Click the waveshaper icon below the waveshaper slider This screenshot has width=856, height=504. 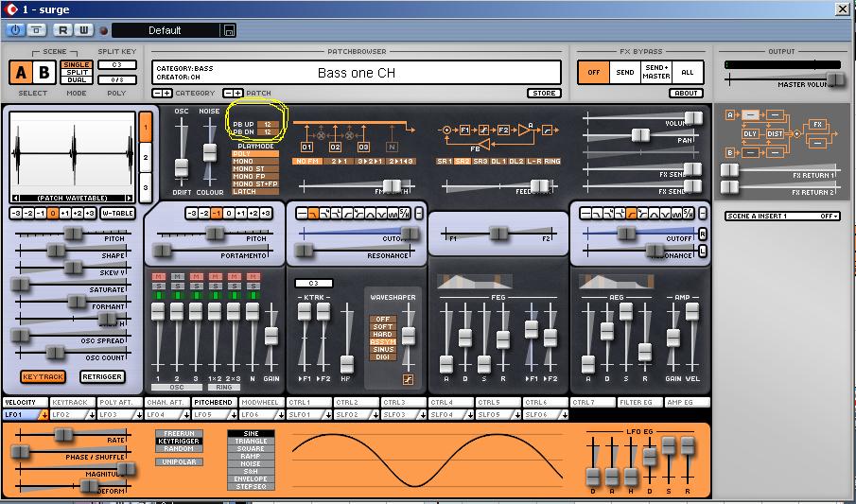coord(408,379)
